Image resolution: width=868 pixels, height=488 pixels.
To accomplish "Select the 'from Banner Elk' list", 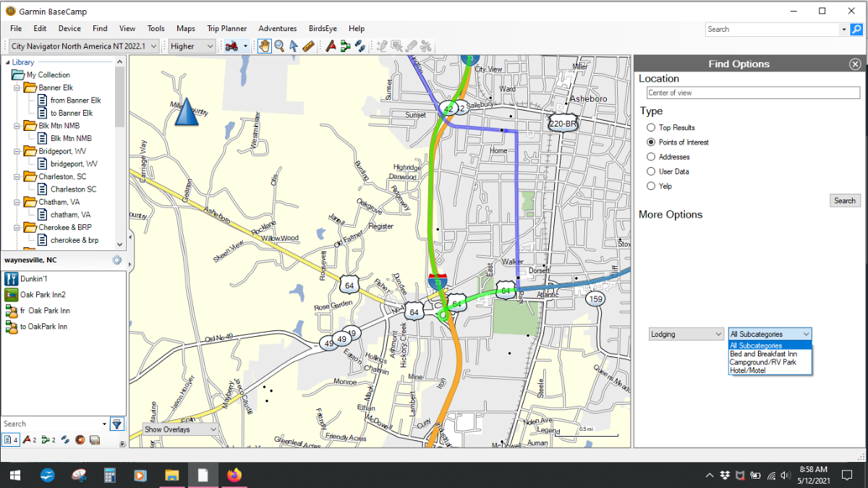I will [x=69, y=100].
